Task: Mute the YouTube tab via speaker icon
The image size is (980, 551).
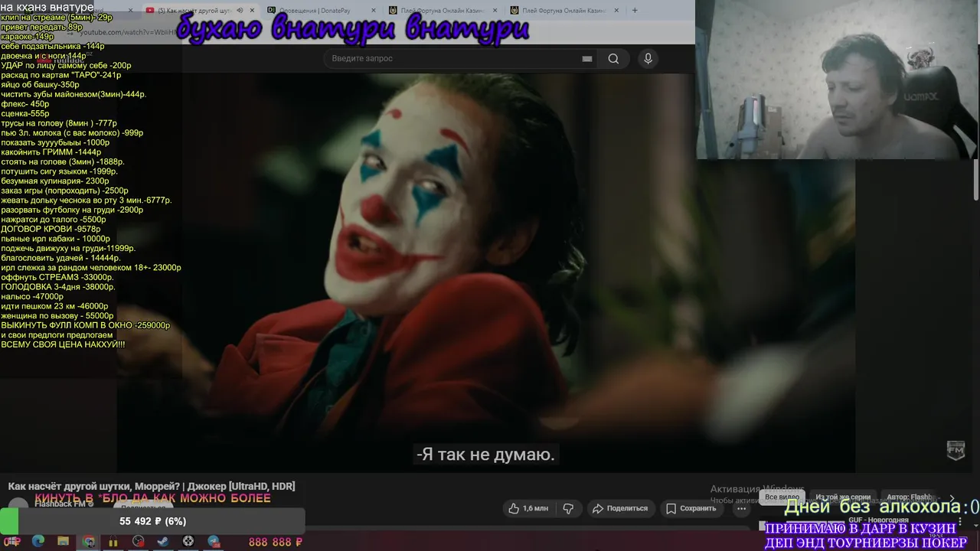Action: pos(240,11)
